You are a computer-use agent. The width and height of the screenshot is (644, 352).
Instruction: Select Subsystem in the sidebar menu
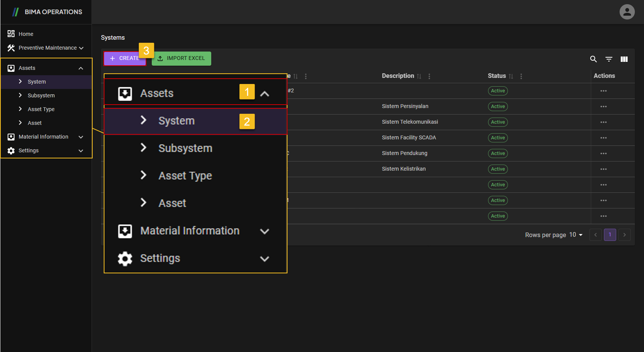tap(41, 95)
